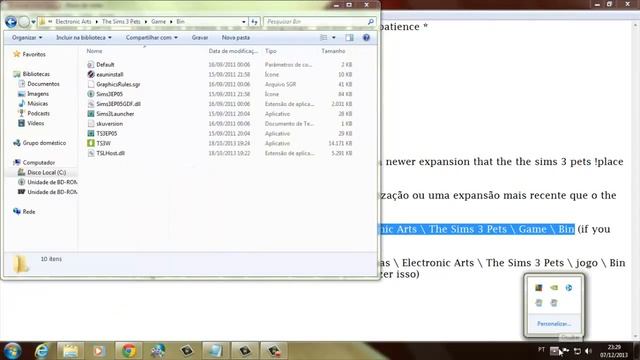Select Bibliotecas in navigation pane

(x=36, y=74)
